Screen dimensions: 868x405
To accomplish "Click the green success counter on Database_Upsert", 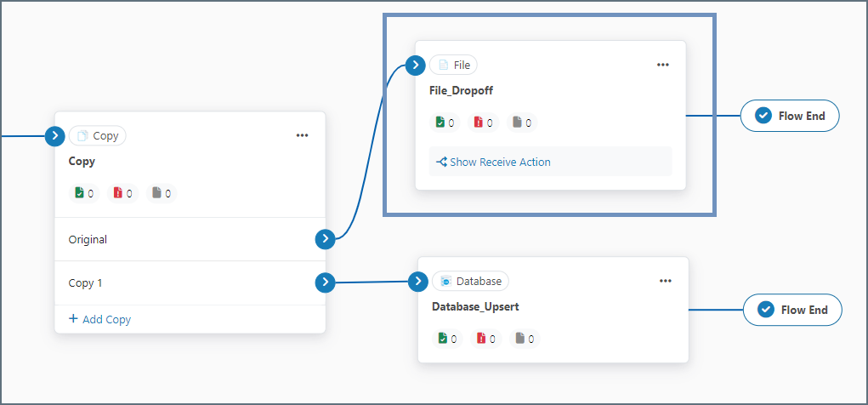I will [447, 339].
